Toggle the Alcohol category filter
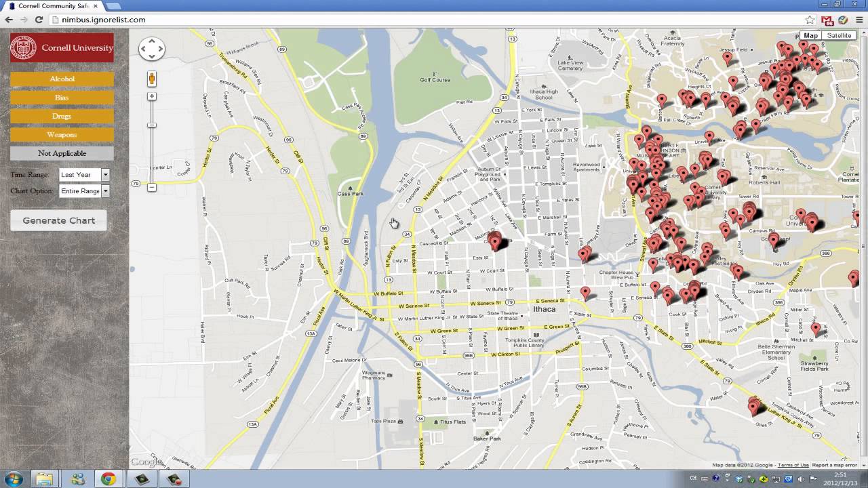The image size is (868, 488). click(62, 79)
